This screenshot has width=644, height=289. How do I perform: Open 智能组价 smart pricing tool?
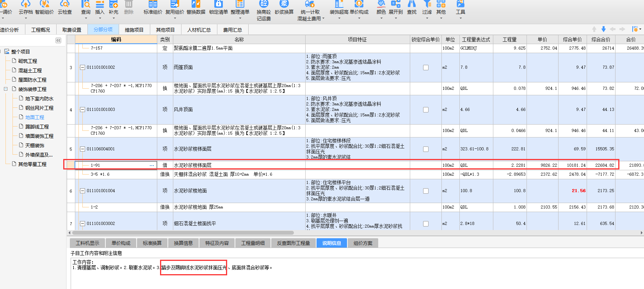coord(44,4)
